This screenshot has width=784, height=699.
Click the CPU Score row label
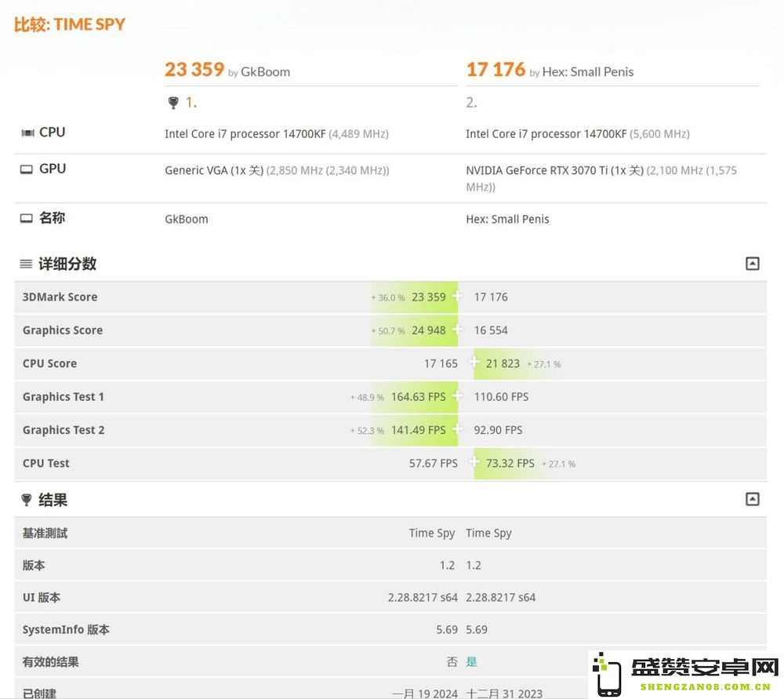pos(49,364)
